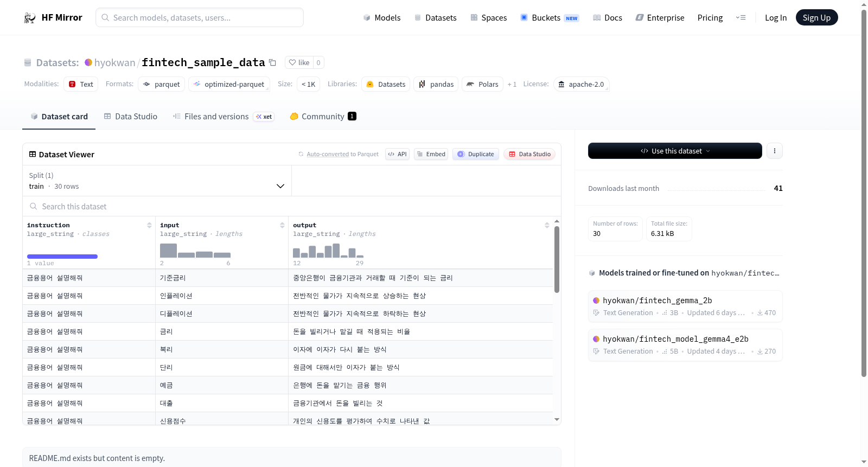Click the hyokwan user avatar icon

point(88,62)
